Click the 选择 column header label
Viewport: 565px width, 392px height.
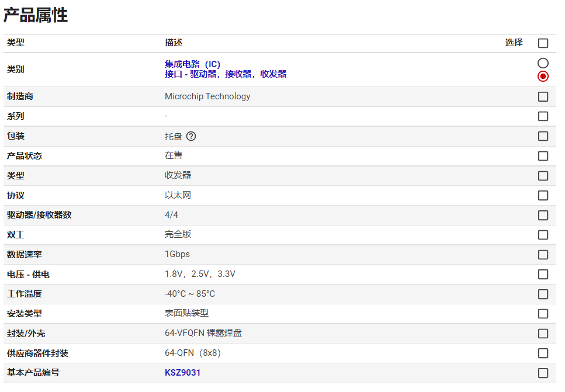click(514, 43)
